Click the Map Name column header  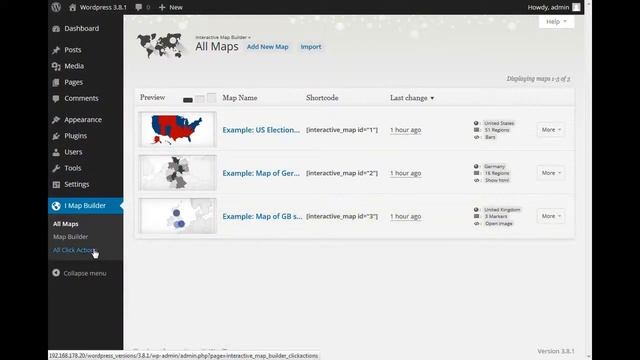[240, 98]
